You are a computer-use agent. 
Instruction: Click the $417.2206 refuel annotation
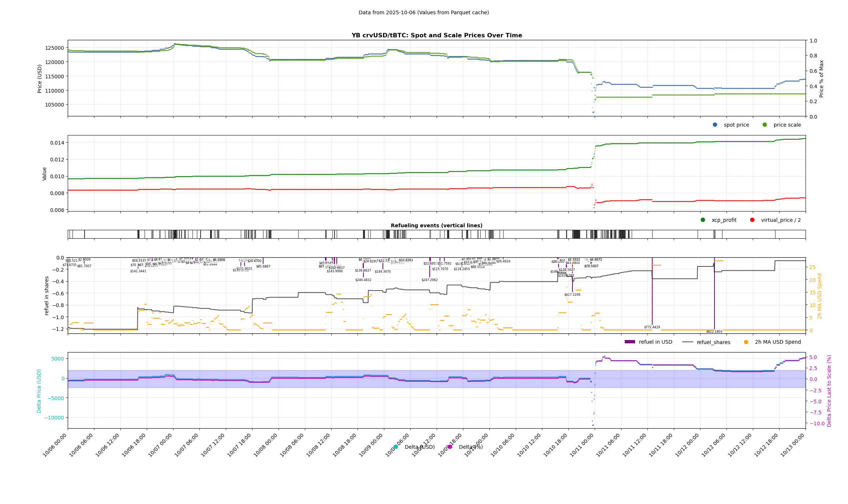(x=572, y=295)
